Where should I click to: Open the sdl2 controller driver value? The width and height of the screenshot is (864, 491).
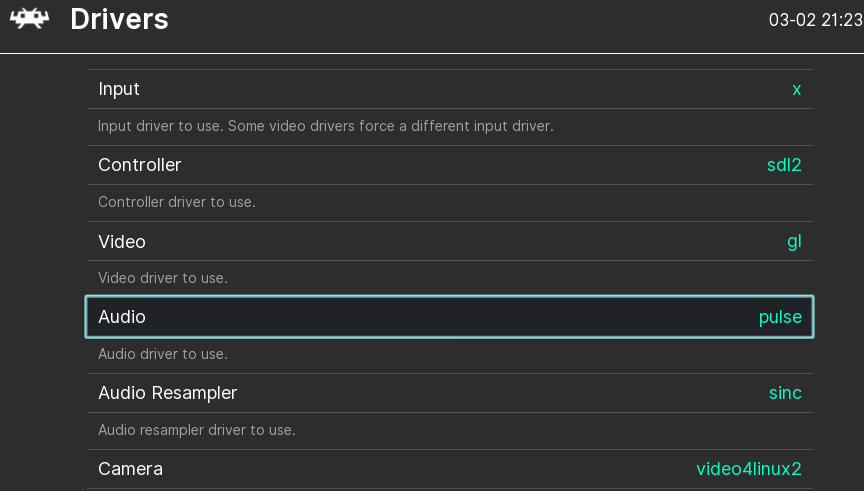784,165
